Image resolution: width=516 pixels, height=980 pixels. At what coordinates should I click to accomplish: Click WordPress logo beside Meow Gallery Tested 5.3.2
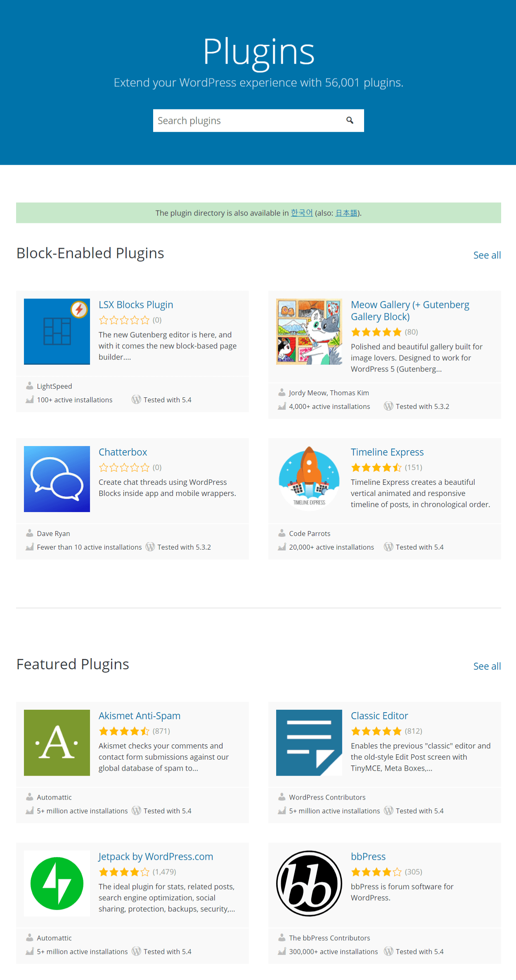(388, 406)
